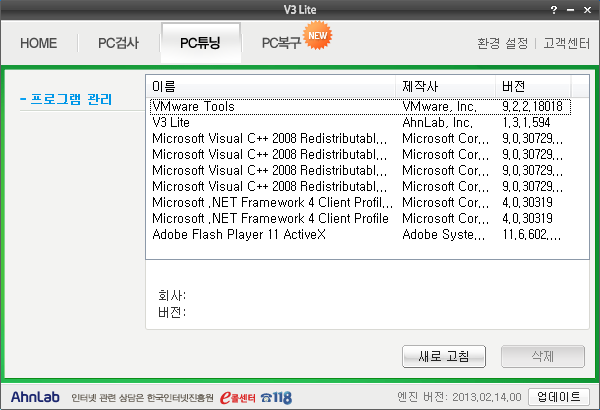Open the HOME tab
Viewport: 600px width, 410px height.
point(39,43)
